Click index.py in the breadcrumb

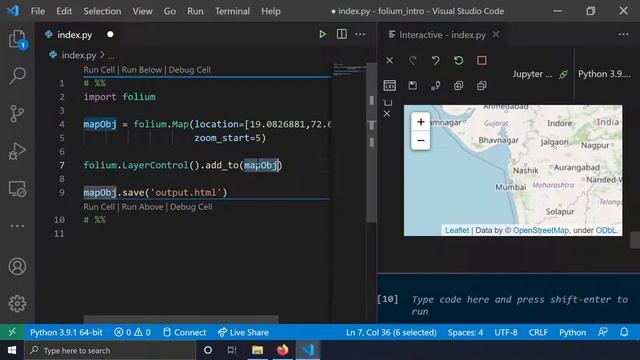pyautogui.click(x=79, y=55)
